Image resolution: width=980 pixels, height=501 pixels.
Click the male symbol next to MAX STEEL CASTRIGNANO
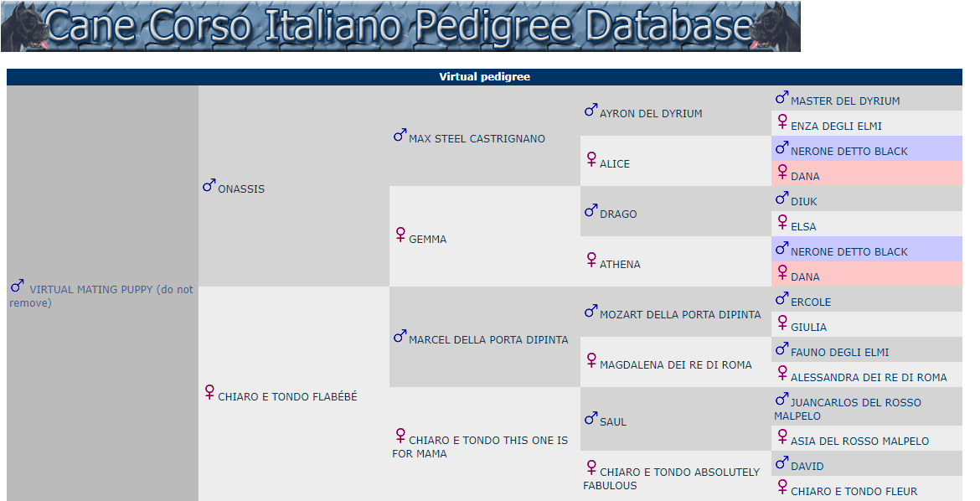tap(400, 135)
